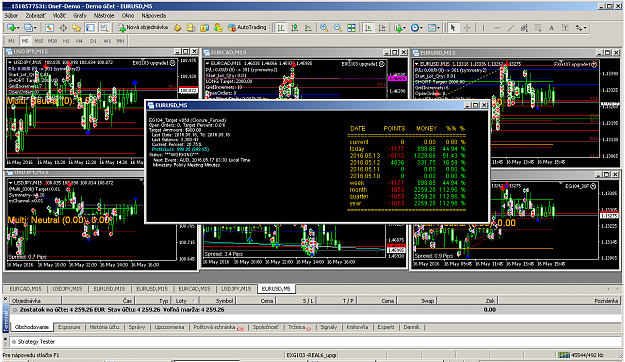Select the Crosshair tool
Viewport: 625px width, 362px height.
[467, 28]
